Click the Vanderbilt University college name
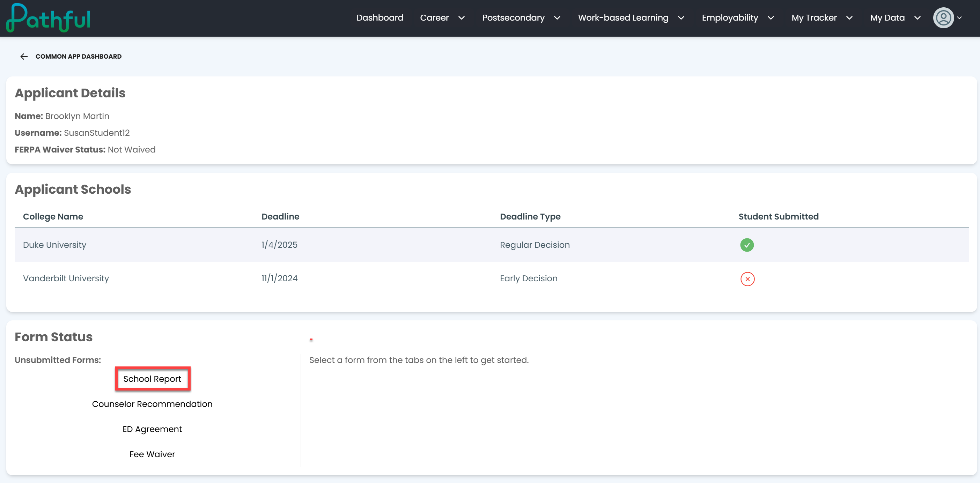This screenshot has height=483, width=980. pos(66,278)
